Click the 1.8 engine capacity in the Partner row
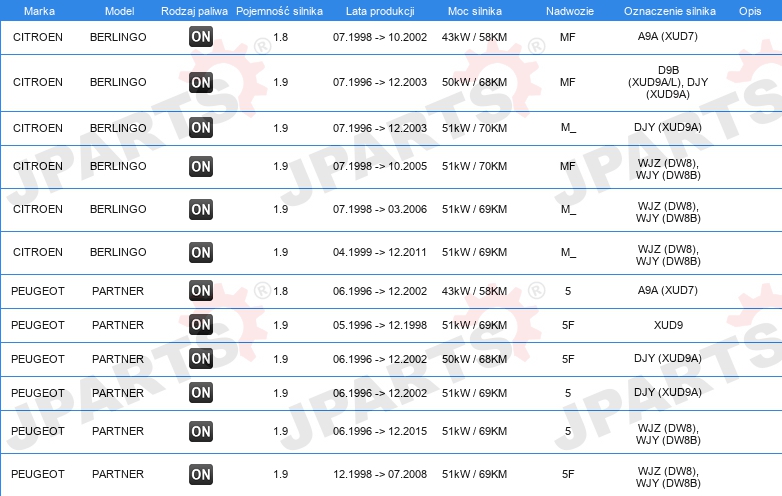The image size is (782, 496). click(x=281, y=291)
